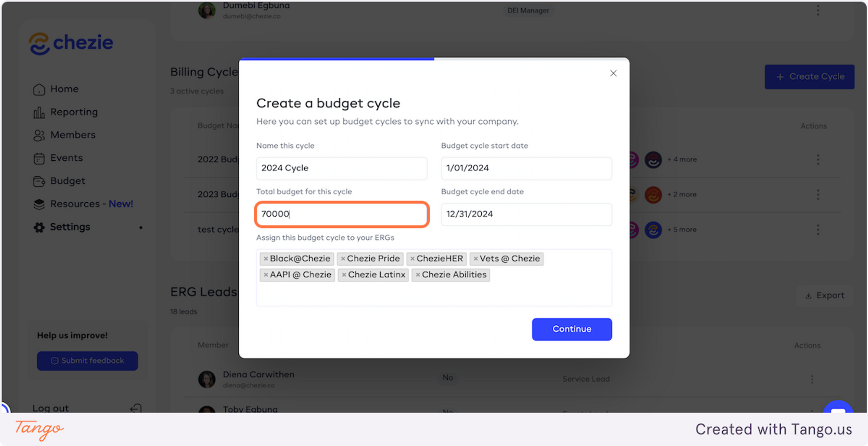
Task: Go to Home in sidebar
Action: pyautogui.click(x=64, y=89)
